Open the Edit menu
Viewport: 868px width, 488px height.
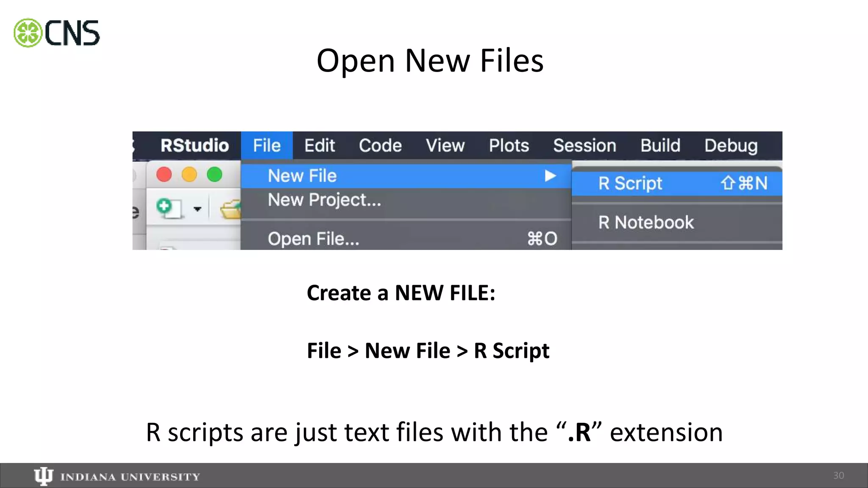click(320, 146)
